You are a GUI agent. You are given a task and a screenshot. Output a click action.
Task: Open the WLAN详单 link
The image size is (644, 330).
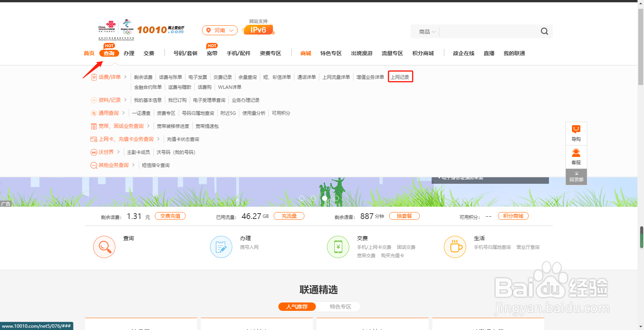tap(230, 87)
